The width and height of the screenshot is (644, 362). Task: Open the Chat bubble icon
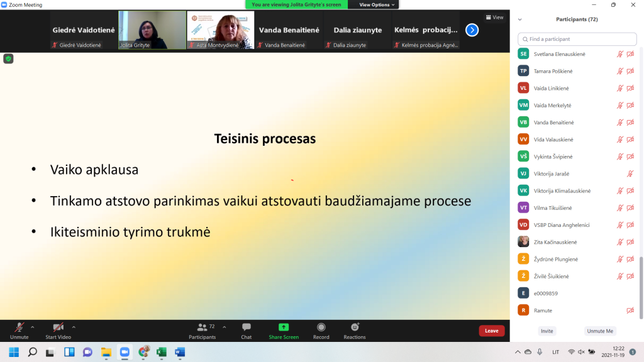(x=246, y=327)
